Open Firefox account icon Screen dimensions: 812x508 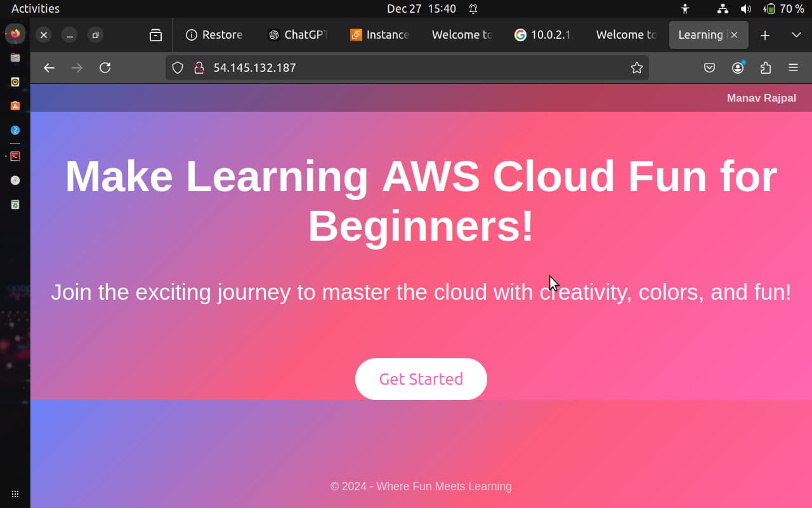click(738, 68)
